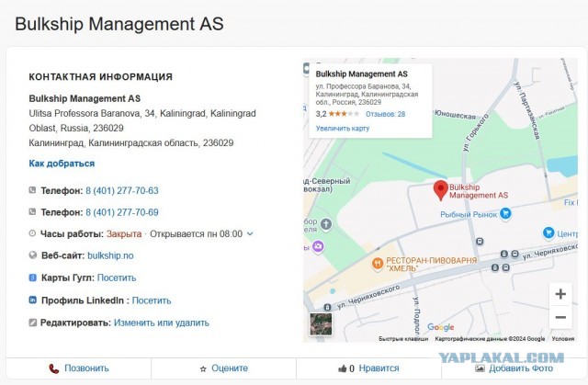Click the Google logo on map

tap(441, 327)
